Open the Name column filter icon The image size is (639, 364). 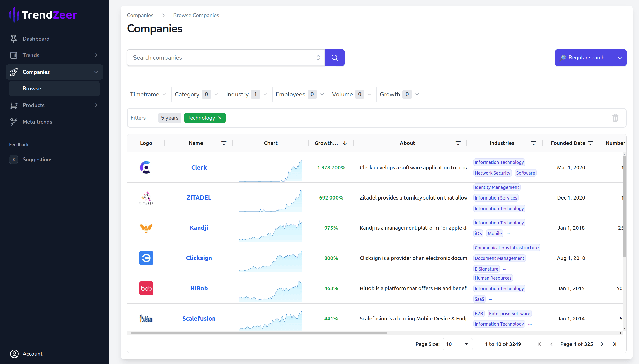click(x=224, y=143)
